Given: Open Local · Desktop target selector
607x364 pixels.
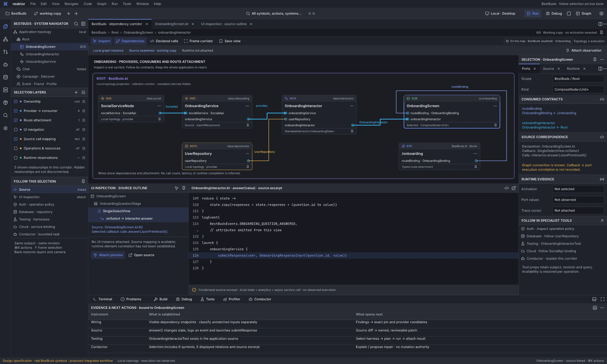Looking at the screenshot, I should (x=500, y=14).
